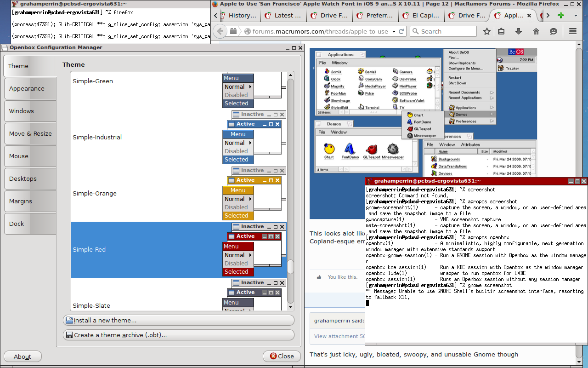Screen dimensions: 588x368
Task: Open URL bar history dropdown arrow
Action: (x=394, y=32)
